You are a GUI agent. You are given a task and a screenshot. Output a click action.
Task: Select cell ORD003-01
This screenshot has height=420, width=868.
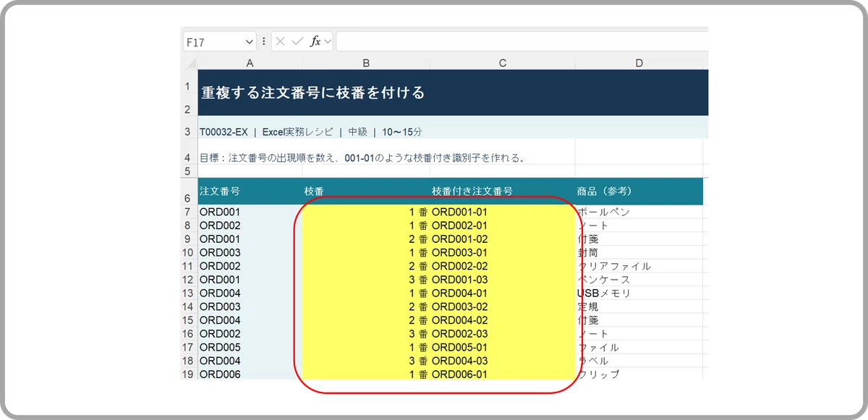coord(503,252)
